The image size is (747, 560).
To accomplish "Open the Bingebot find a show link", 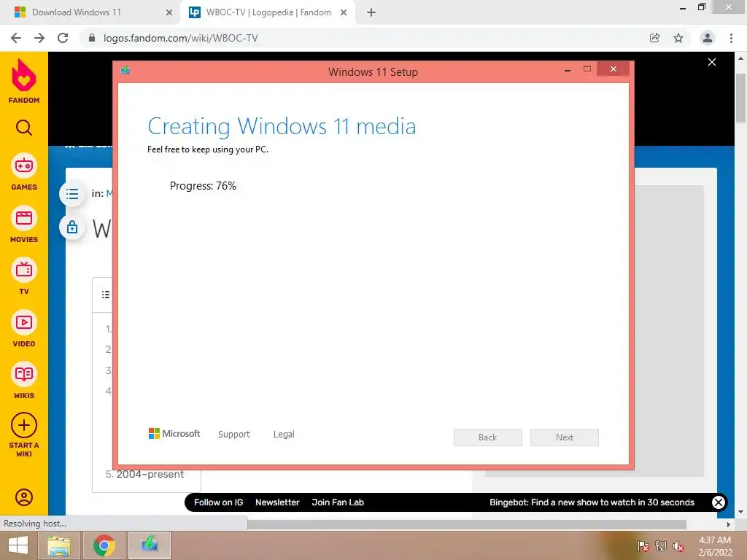I will coord(592,502).
